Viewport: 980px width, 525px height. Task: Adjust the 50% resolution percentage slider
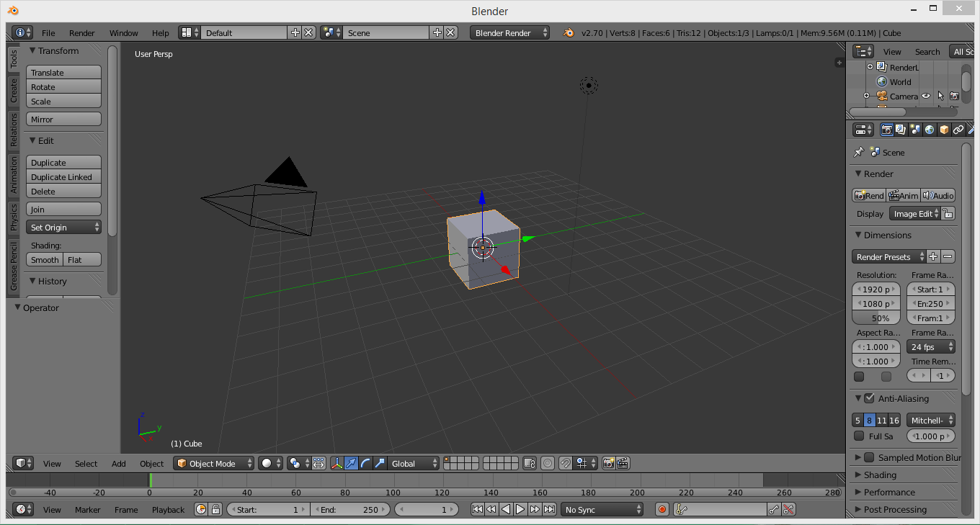[876, 318]
